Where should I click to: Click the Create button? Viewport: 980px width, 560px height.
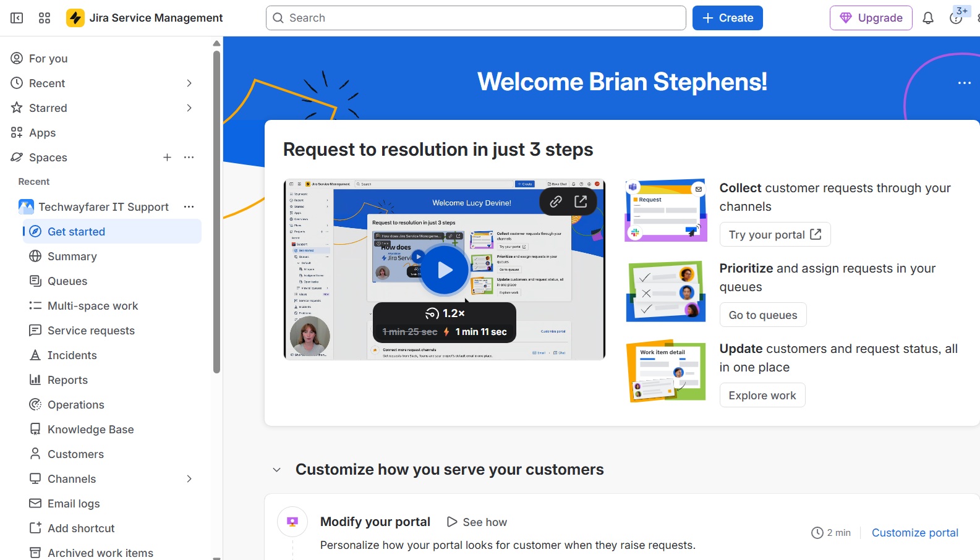tap(728, 18)
